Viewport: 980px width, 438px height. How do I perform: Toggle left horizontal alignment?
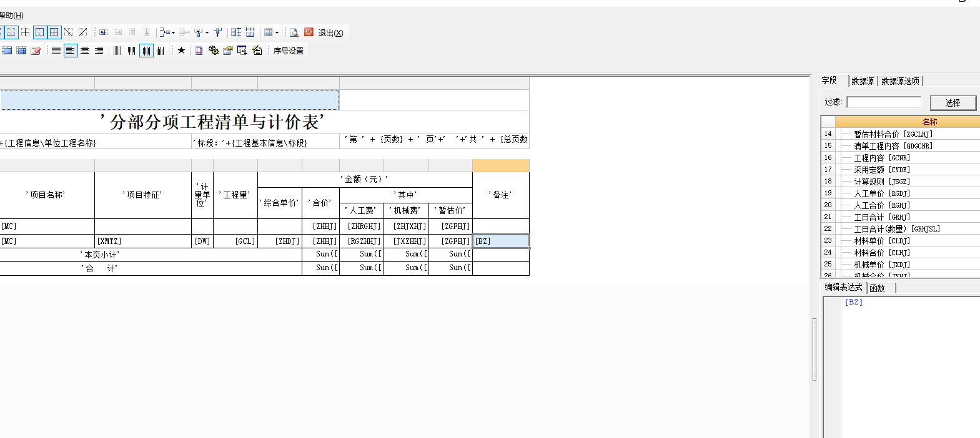click(x=71, y=51)
